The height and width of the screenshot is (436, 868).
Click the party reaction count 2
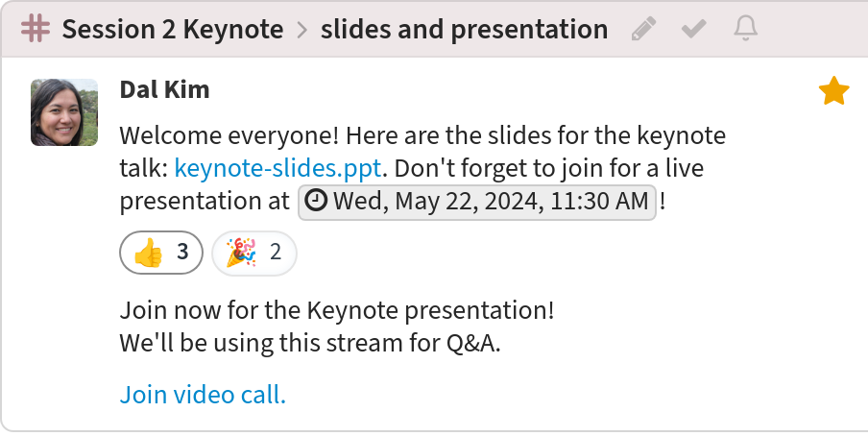(x=276, y=252)
